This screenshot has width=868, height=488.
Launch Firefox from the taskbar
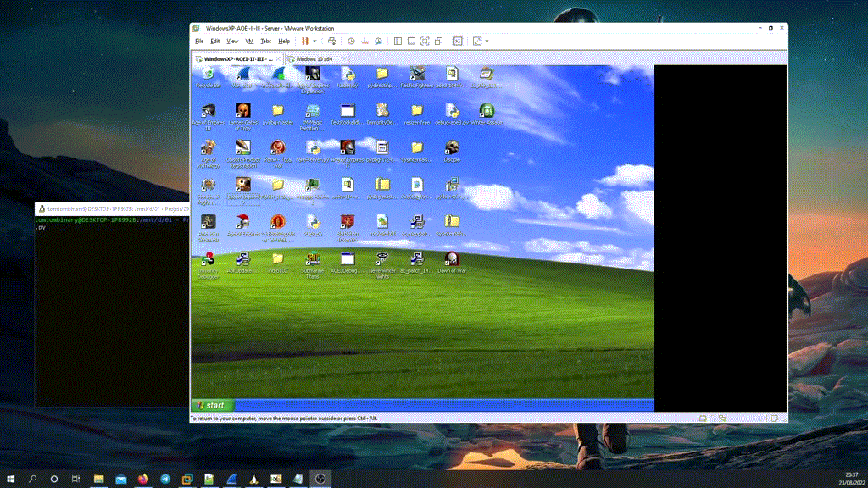[143, 479]
